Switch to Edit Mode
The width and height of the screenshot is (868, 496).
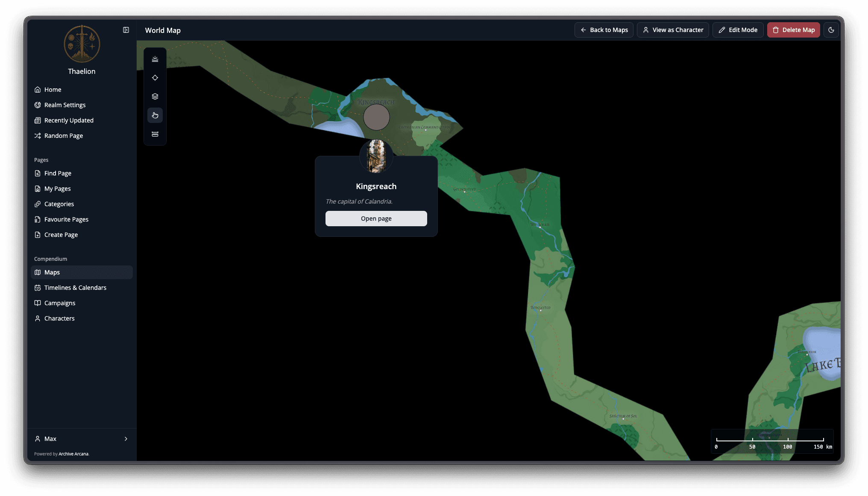[x=738, y=30]
